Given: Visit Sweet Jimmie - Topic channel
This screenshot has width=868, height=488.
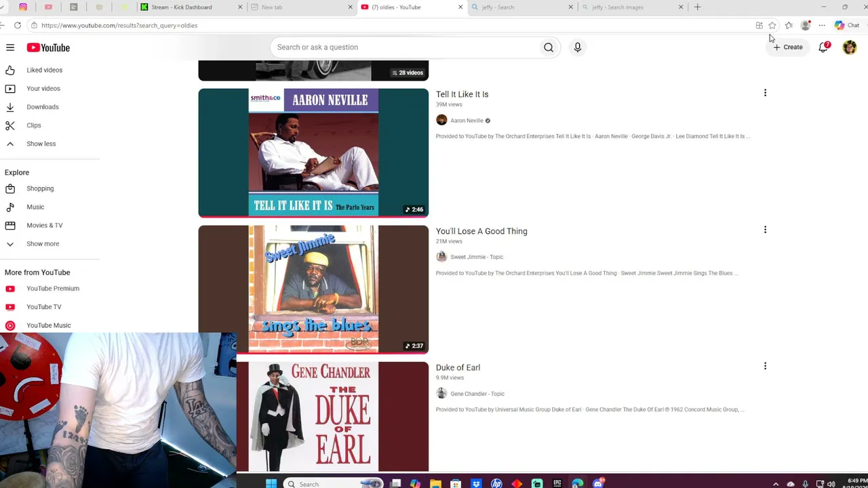Looking at the screenshot, I should pyautogui.click(x=477, y=257).
